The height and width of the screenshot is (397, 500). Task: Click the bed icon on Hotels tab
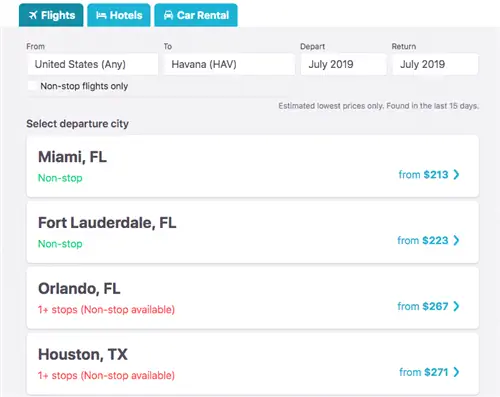pos(101,15)
